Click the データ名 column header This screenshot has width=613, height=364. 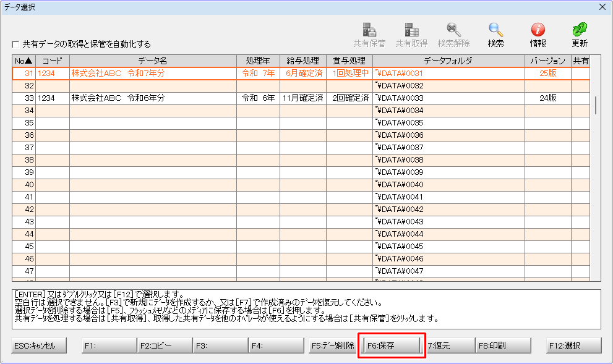coord(153,61)
